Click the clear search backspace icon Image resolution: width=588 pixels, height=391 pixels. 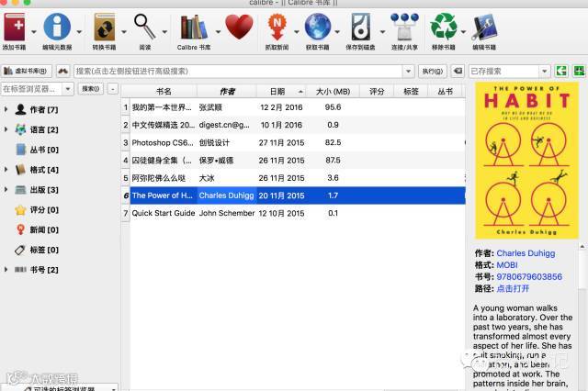tap(458, 71)
